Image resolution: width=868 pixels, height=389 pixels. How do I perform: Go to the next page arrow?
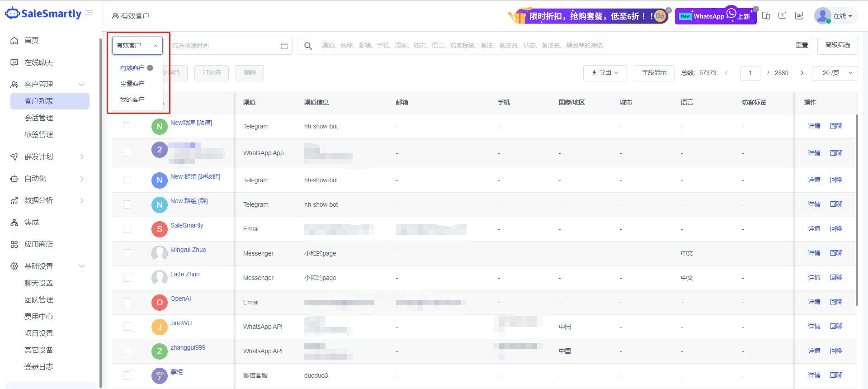click(x=802, y=73)
